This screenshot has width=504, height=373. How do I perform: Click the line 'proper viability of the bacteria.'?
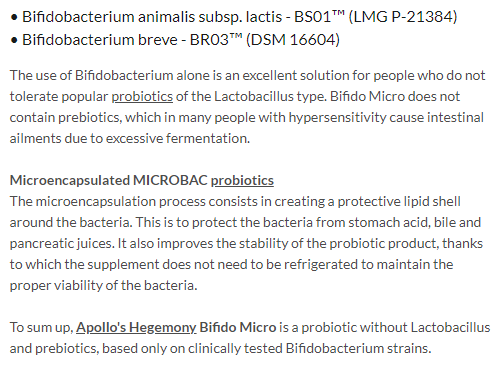(x=104, y=286)
